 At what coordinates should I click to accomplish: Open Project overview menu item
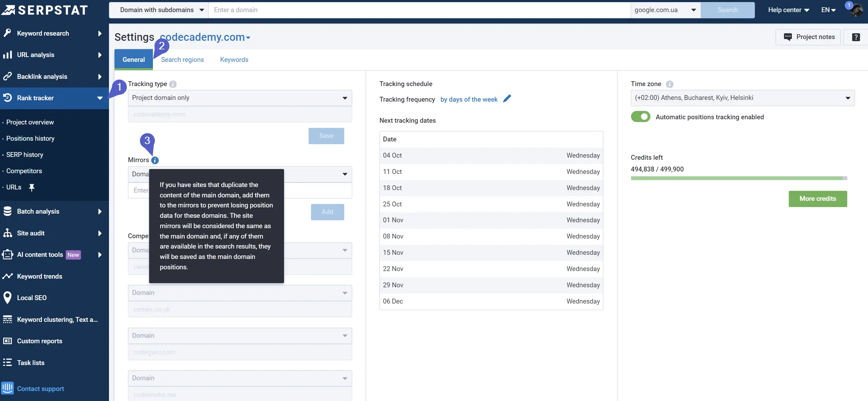[30, 122]
